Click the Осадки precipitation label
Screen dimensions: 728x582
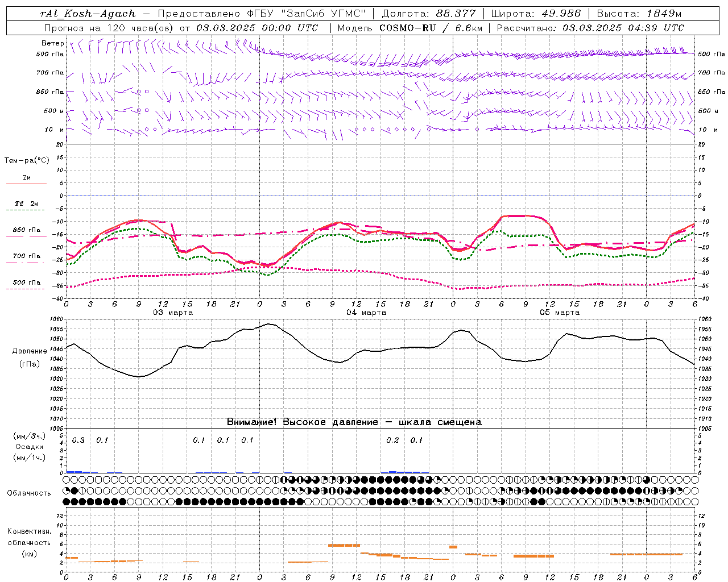click(x=30, y=447)
